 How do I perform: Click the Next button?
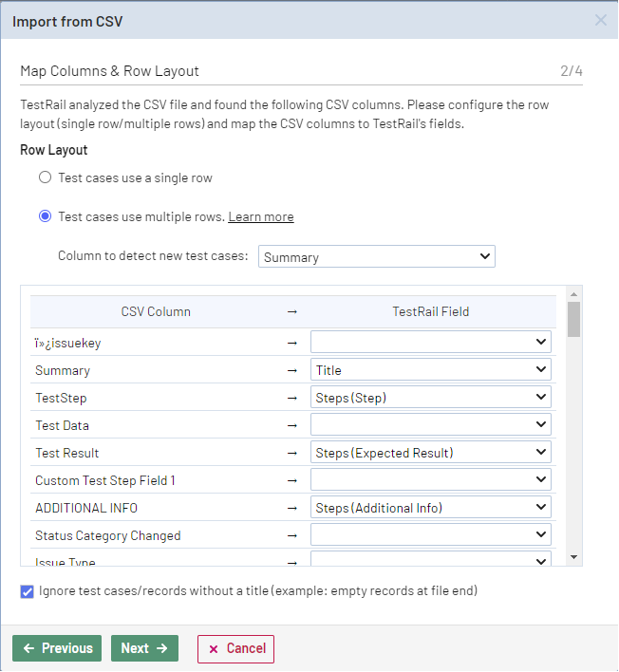click(x=144, y=648)
